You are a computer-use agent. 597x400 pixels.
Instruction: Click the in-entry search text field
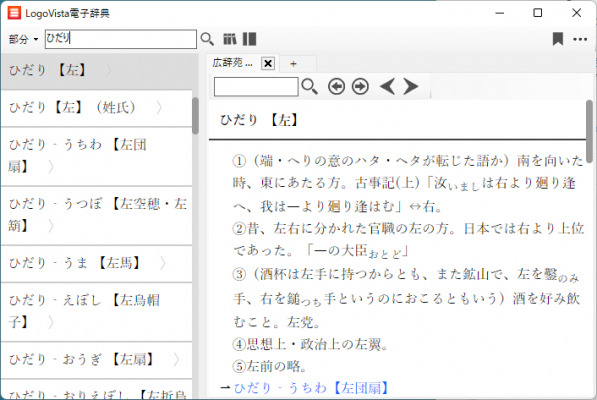coord(256,87)
